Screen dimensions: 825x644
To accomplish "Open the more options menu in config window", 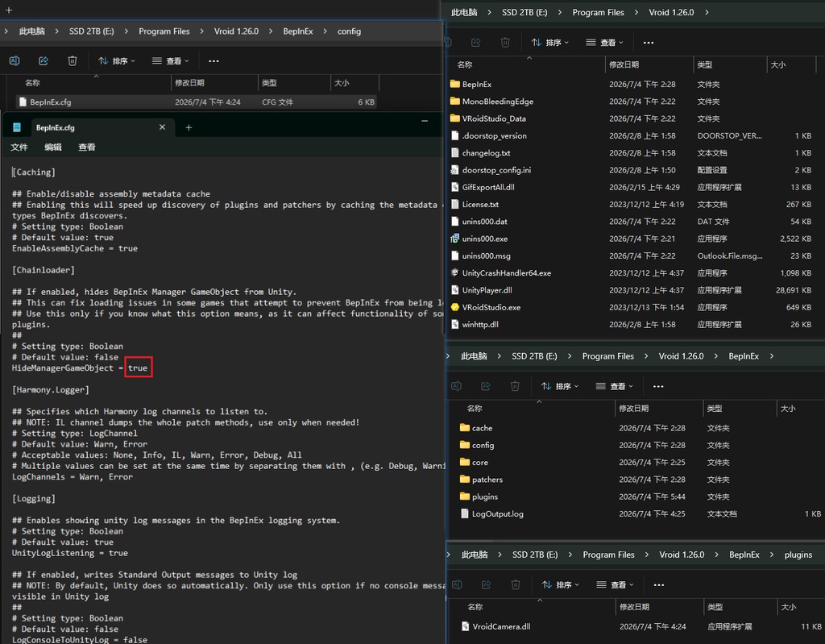I will point(214,61).
